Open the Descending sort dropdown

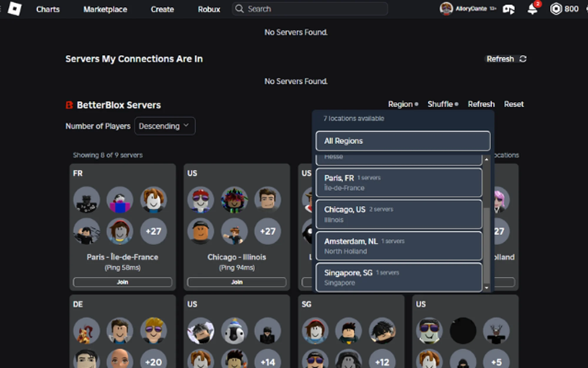pyautogui.click(x=165, y=126)
